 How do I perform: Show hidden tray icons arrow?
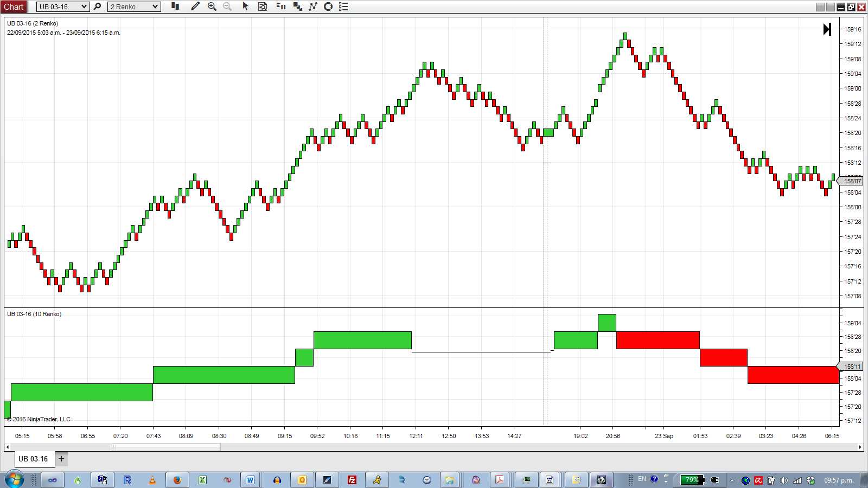(732, 480)
